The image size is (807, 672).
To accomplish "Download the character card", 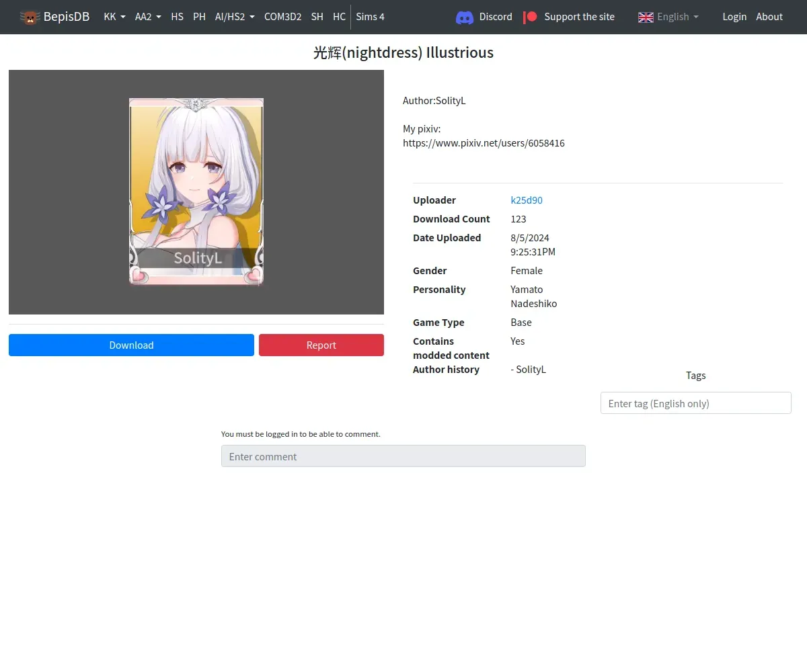I will point(131,345).
